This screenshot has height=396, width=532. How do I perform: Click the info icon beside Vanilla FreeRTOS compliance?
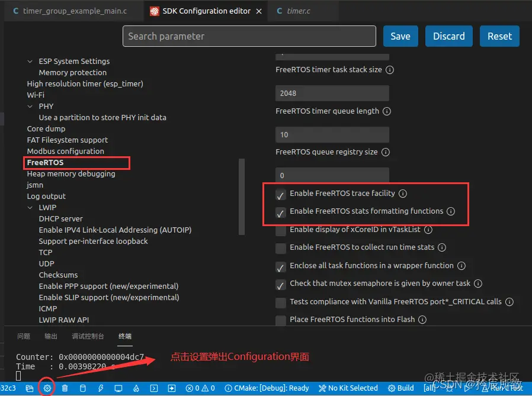click(x=509, y=302)
